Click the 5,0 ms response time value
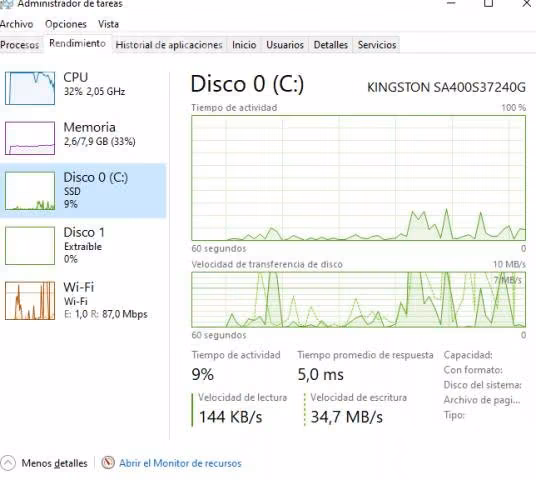Viewport: 536px width, 480px height. (x=320, y=374)
